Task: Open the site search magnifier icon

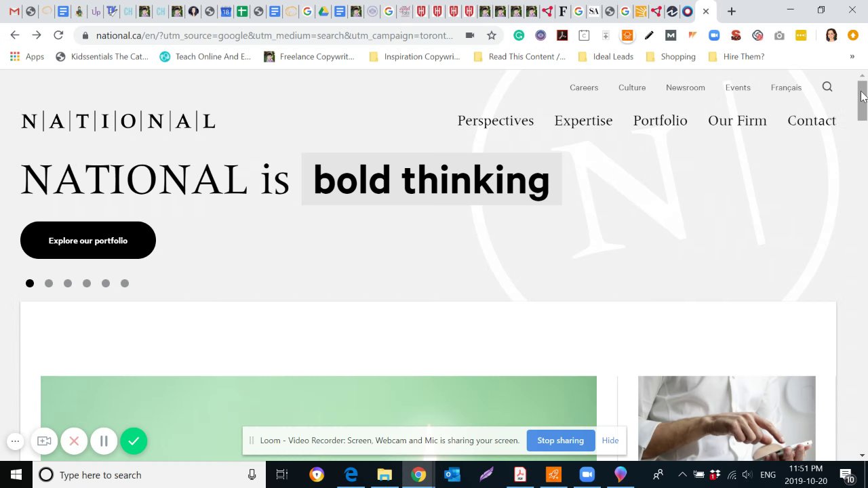Action: (x=827, y=87)
